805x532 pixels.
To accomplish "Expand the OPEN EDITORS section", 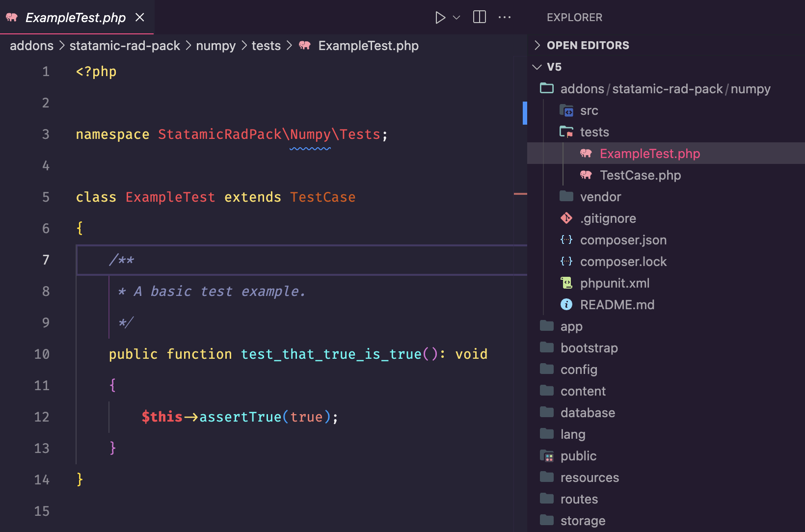I will coord(666,45).
